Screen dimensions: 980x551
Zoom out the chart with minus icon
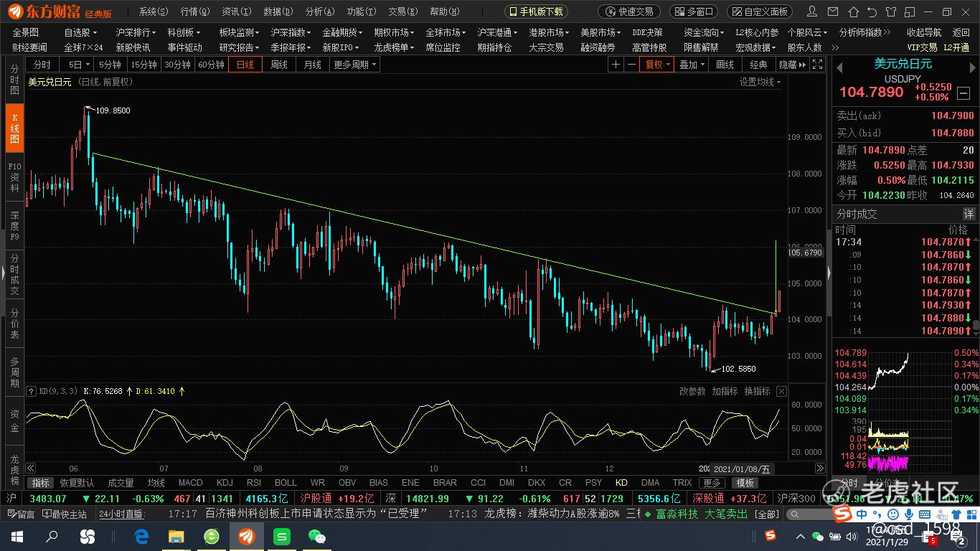(631, 65)
